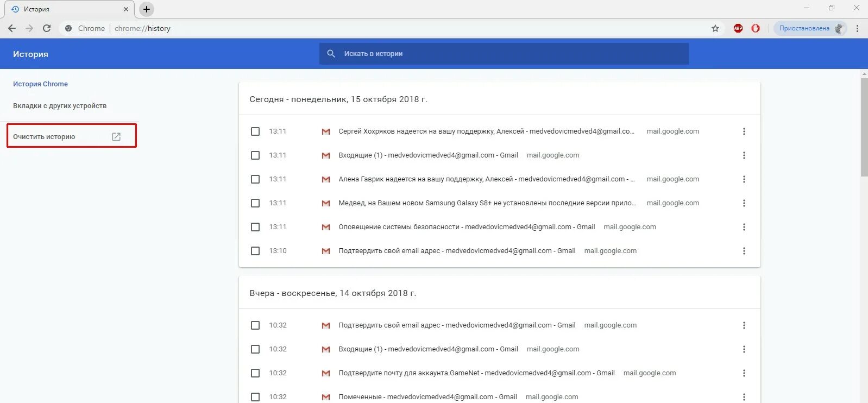Open the Сергей Хохряков надеется history link
This screenshot has height=403, width=868.
coord(486,131)
